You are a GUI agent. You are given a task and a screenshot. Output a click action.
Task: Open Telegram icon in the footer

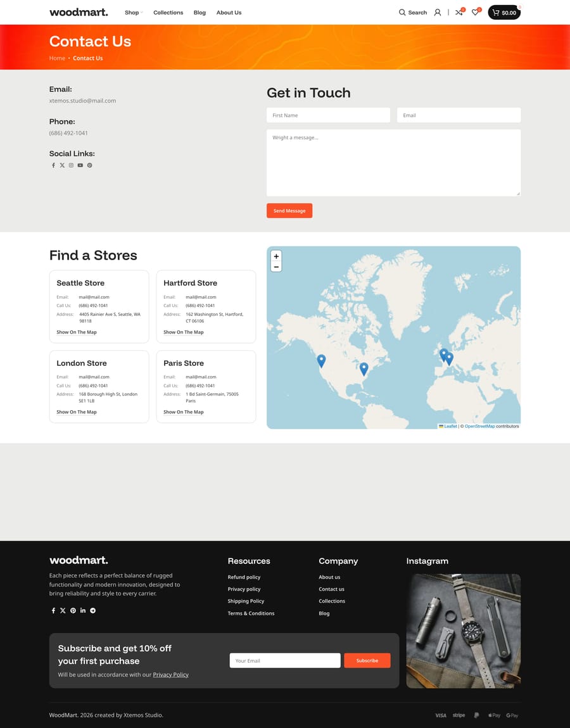point(93,610)
